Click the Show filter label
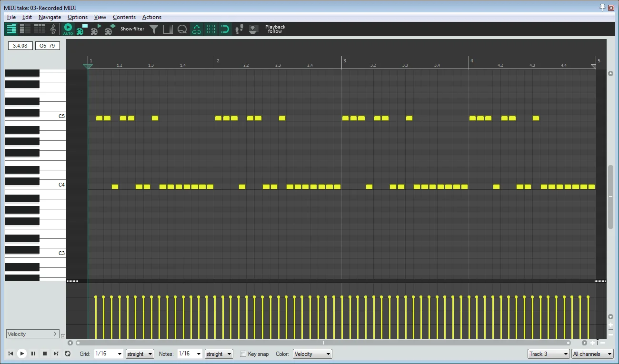This screenshot has width=619, height=364. tap(132, 29)
